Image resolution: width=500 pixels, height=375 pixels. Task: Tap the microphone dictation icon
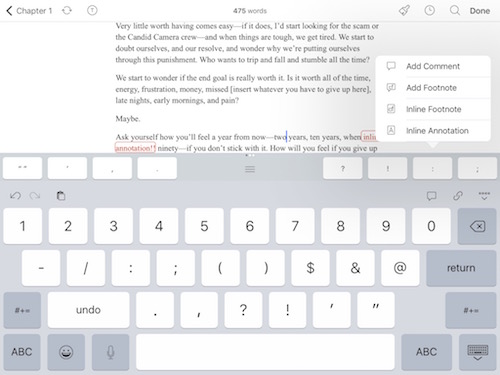tap(111, 352)
